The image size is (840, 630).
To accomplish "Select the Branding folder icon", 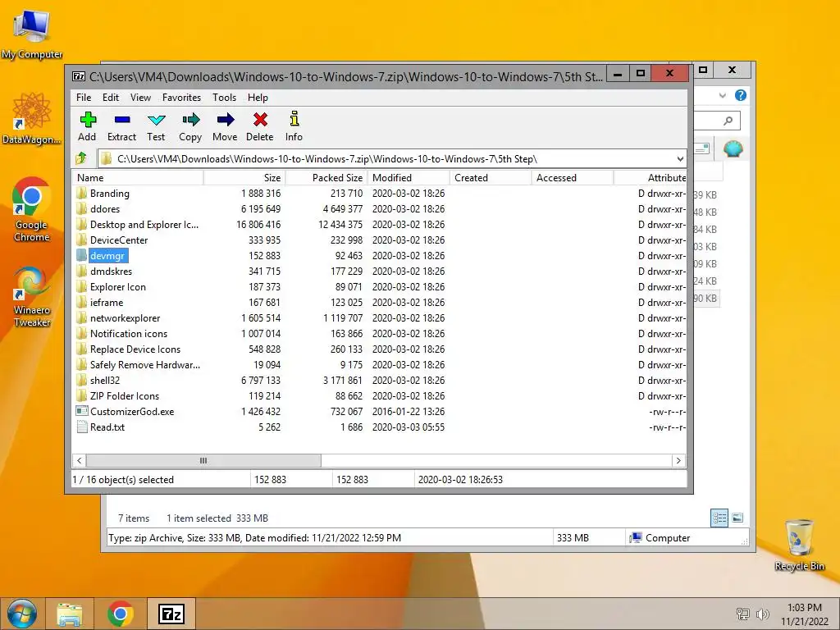I will pyautogui.click(x=81, y=193).
